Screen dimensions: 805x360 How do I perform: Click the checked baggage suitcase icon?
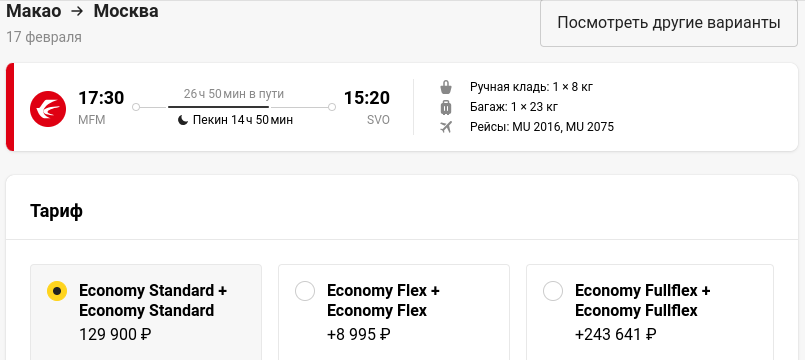(446, 107)
